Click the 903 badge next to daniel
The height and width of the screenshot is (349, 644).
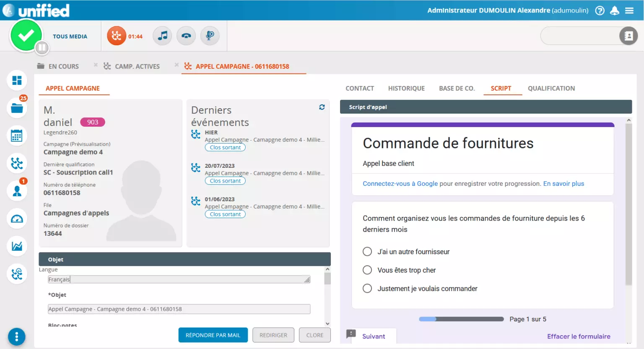tap(93, 122)
